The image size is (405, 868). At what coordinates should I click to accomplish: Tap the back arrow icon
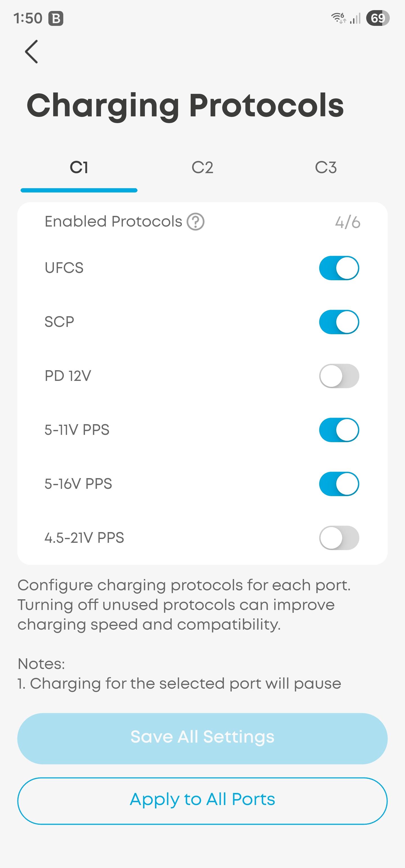pos(31,51)
